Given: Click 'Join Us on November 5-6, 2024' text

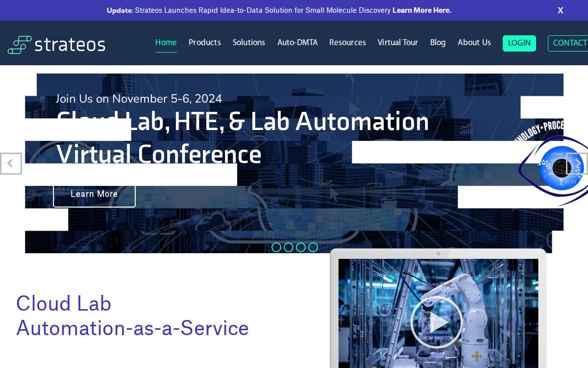Looking at the screenshot, I should (x=139, y=99).
